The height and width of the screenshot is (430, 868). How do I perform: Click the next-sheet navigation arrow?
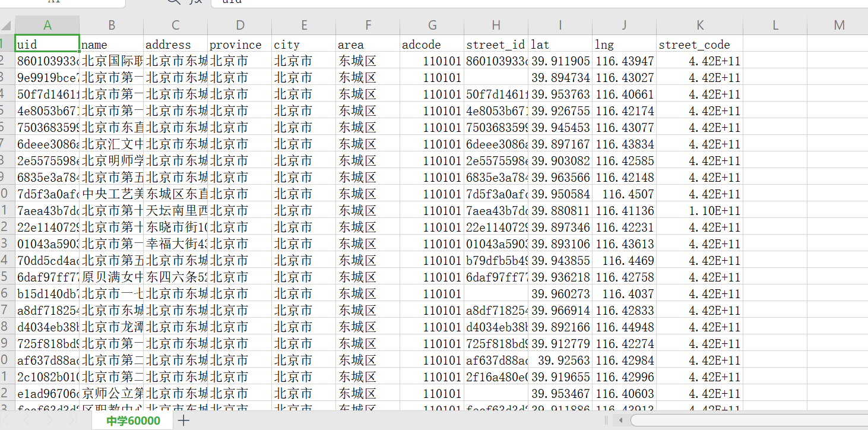pos(49,420)
